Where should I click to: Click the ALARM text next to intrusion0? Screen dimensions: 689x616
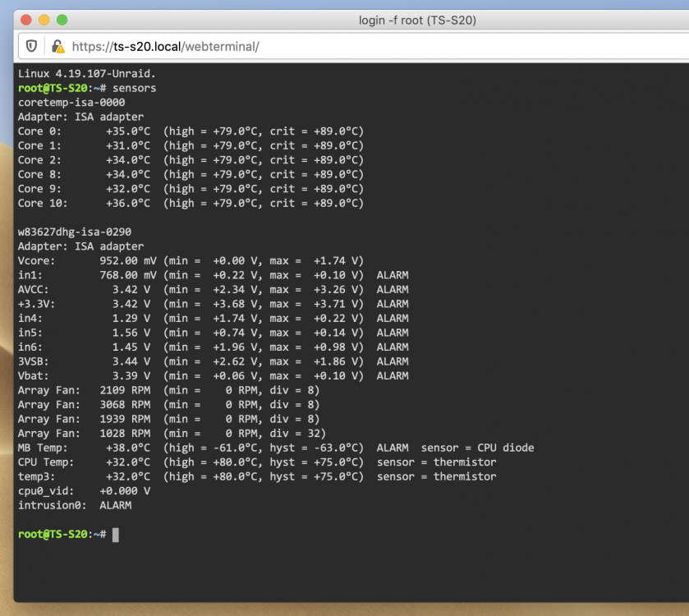116,505
